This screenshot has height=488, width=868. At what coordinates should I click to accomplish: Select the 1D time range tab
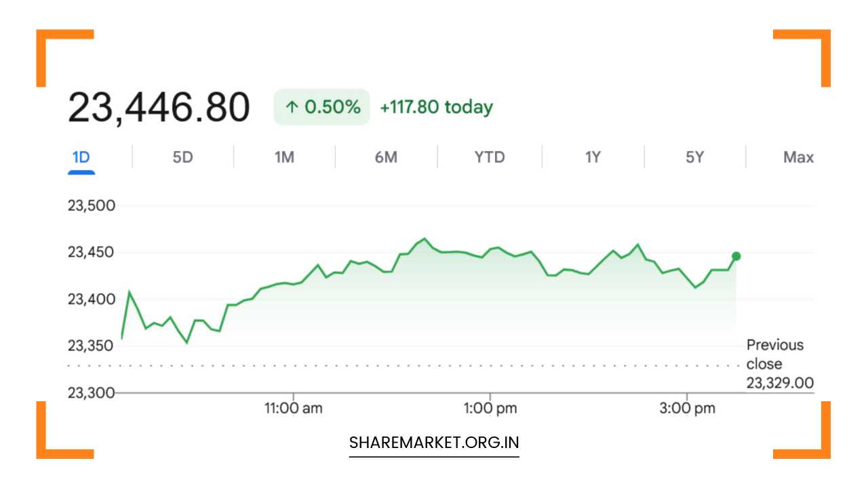[x=81, y=157]
